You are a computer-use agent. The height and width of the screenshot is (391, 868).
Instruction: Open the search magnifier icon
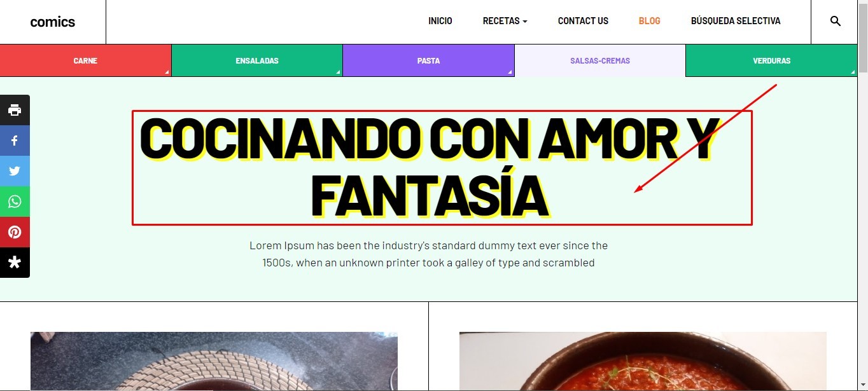click(835, 21)
